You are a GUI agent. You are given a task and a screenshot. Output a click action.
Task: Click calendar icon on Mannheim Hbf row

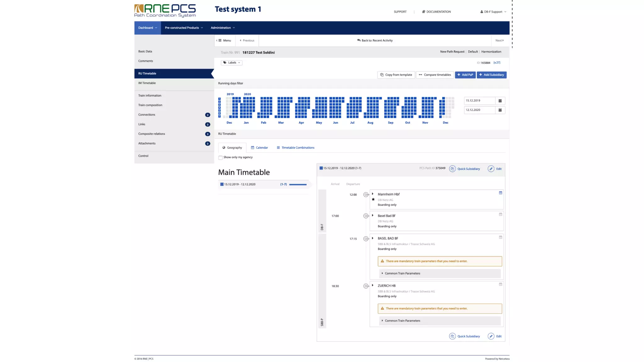click(500, 193)
